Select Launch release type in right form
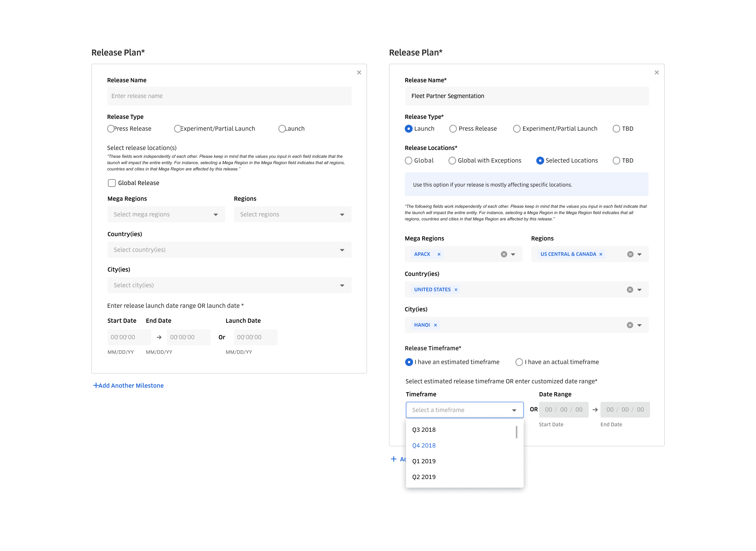This screenshot has width=756, height=551. tap(409, 129)
